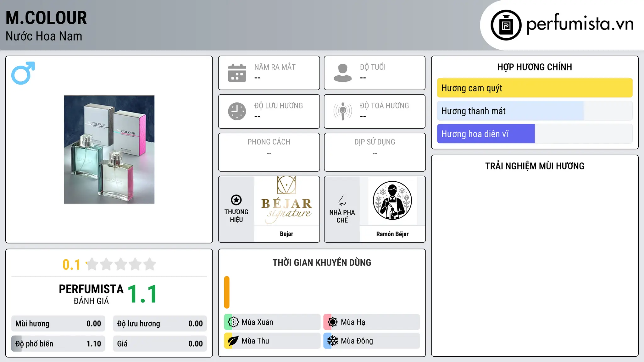This screenshot has height=362, width=644.
Task: Click the DỊP SỬ DỤNG label
Action: click(x=375, y=142)
